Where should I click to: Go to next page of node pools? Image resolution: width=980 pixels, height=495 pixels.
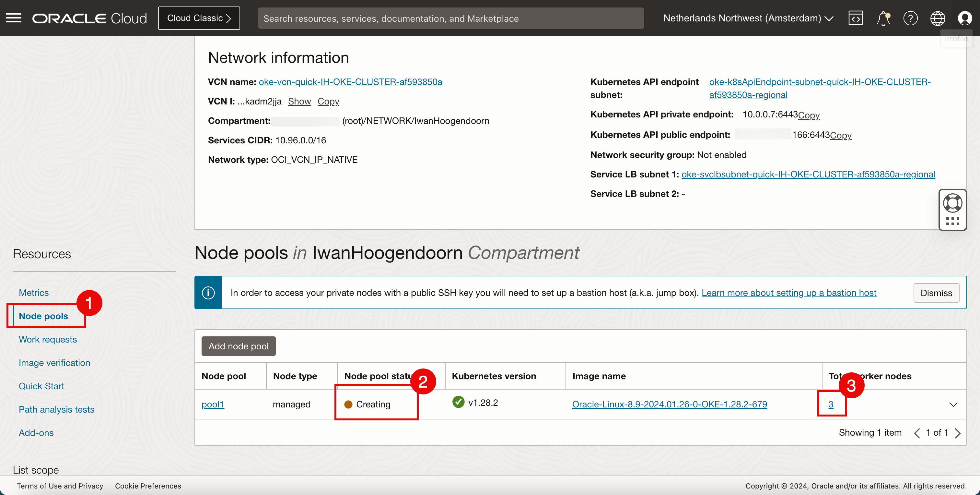click(x=958, y=433)
